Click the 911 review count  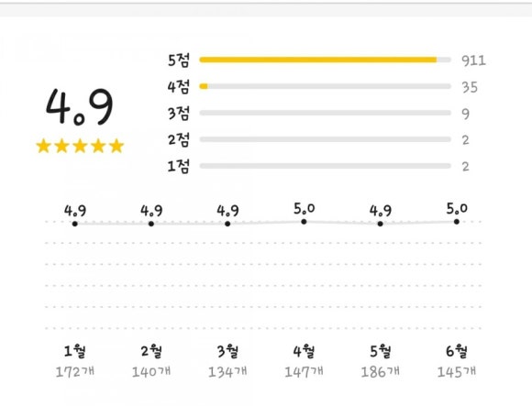click(x=473, y=60)
